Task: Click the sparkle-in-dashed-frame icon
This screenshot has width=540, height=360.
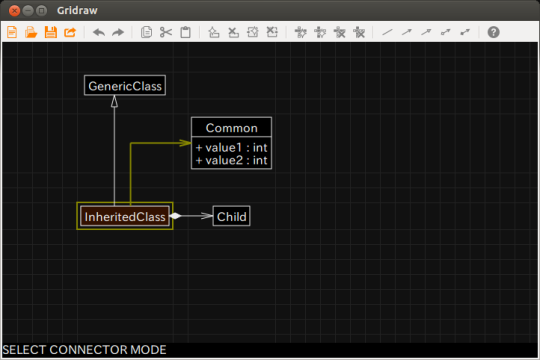Action: click(253, 32)
